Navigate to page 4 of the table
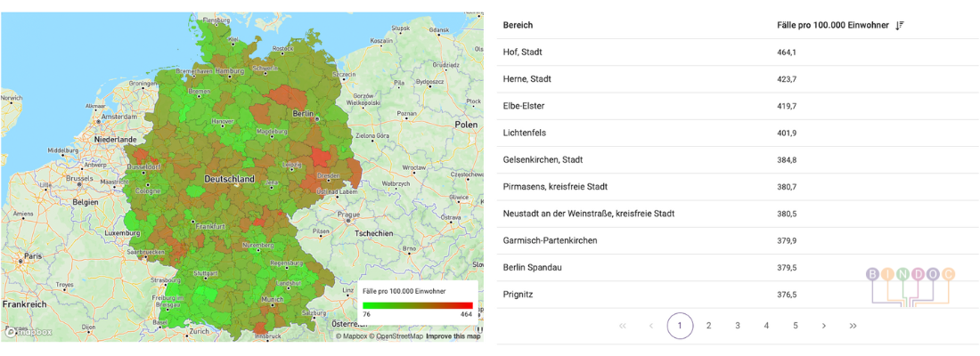The width and height of the screenshot is (980, 356). tap(766, 326)
